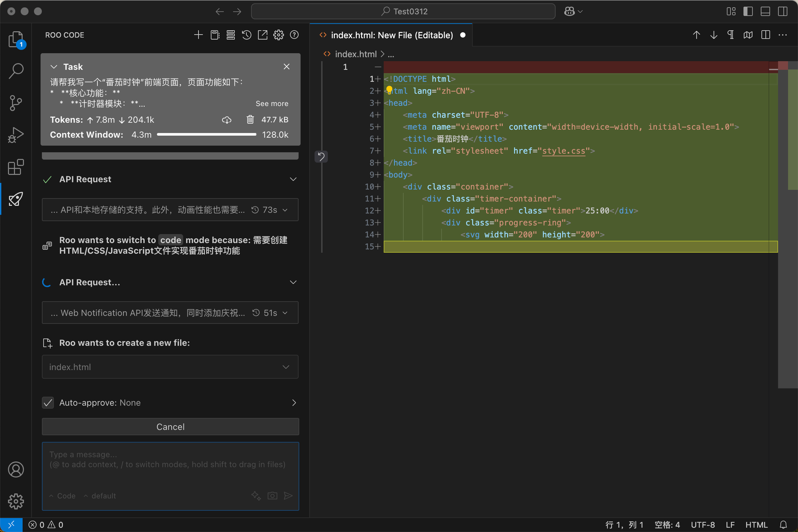Click the new task plus icon in Roo Code
The width and height of the screenshot is (798, 532).
(x=199, y=35)
